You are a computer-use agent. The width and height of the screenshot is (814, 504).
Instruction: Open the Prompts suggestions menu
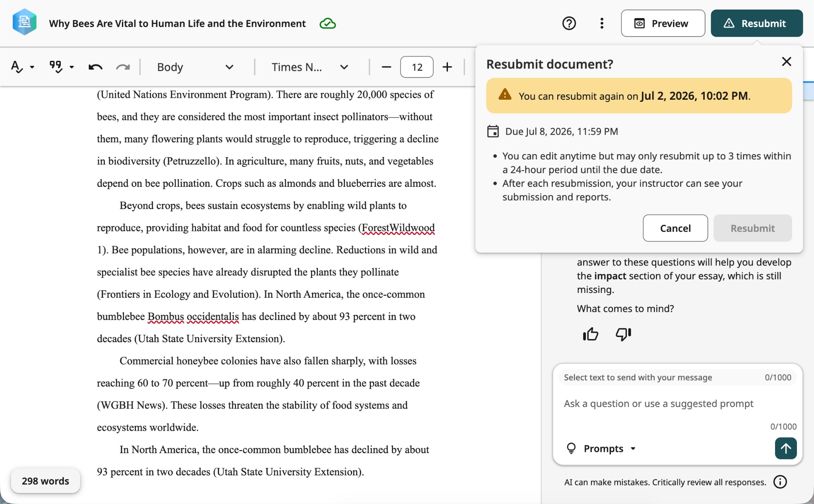tap(601, 448)
